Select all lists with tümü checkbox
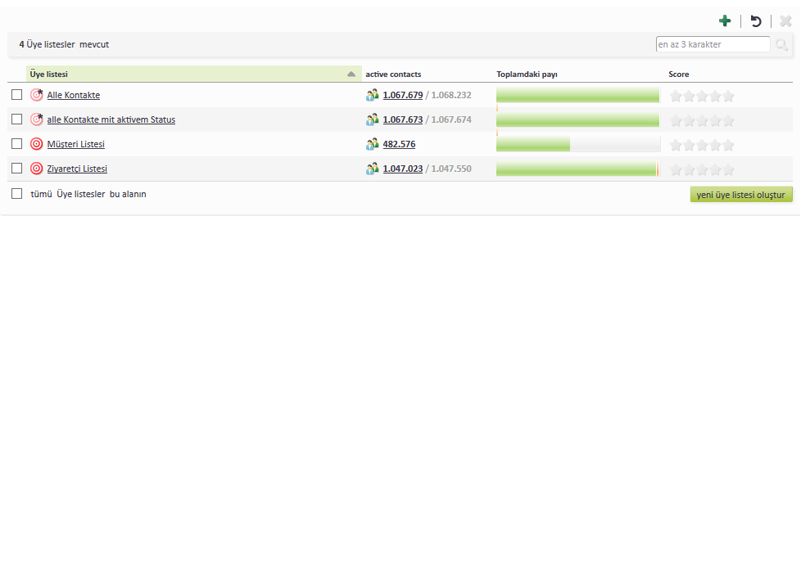Image resolution: width=800 pixels, height=561 pixels. (17, 194)
